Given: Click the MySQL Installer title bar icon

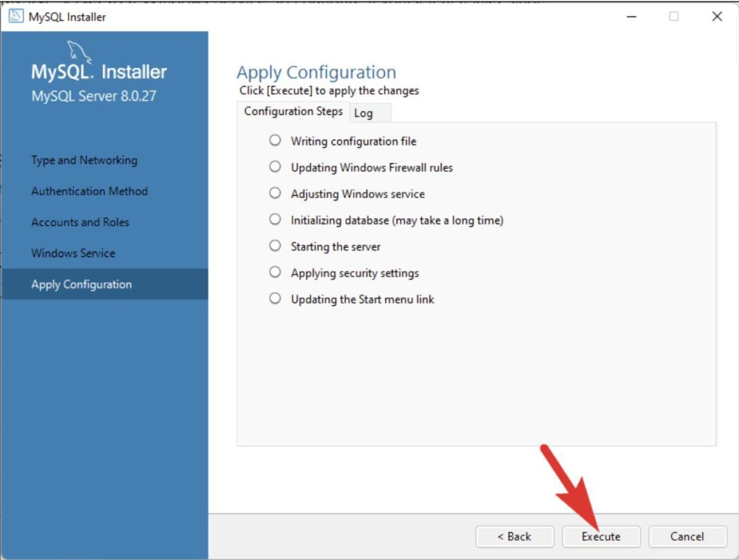Looking at the screenshot, I should [x=15, y=17].
